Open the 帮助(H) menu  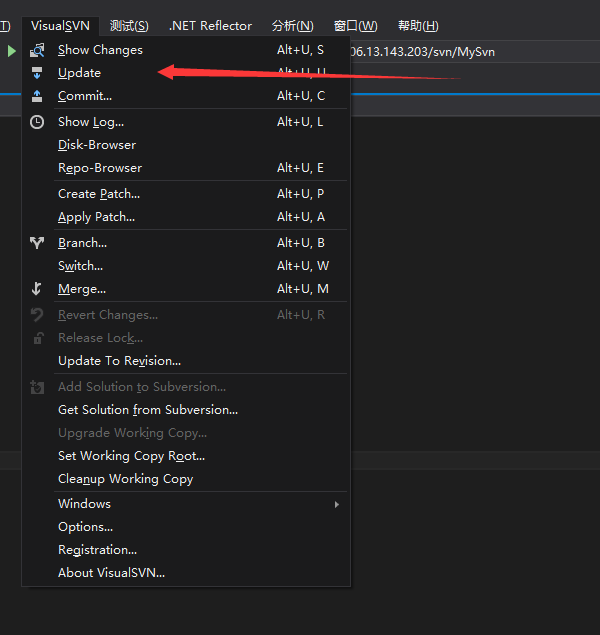coord(418,26)
